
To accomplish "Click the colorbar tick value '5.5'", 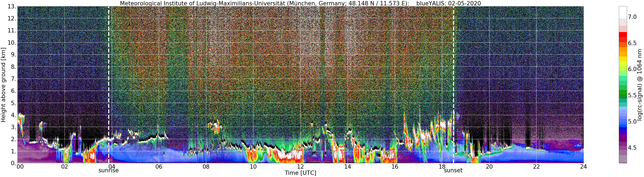I will click(632, 95).
